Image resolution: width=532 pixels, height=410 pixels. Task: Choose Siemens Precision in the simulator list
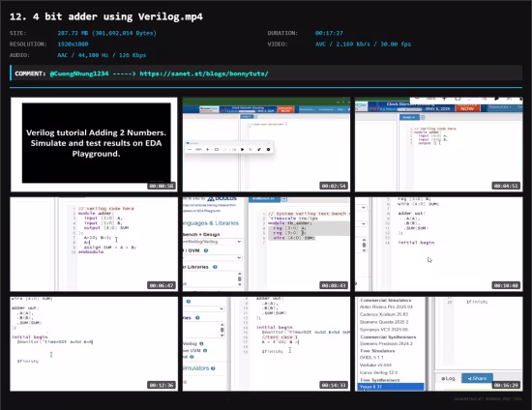point(387,343)
